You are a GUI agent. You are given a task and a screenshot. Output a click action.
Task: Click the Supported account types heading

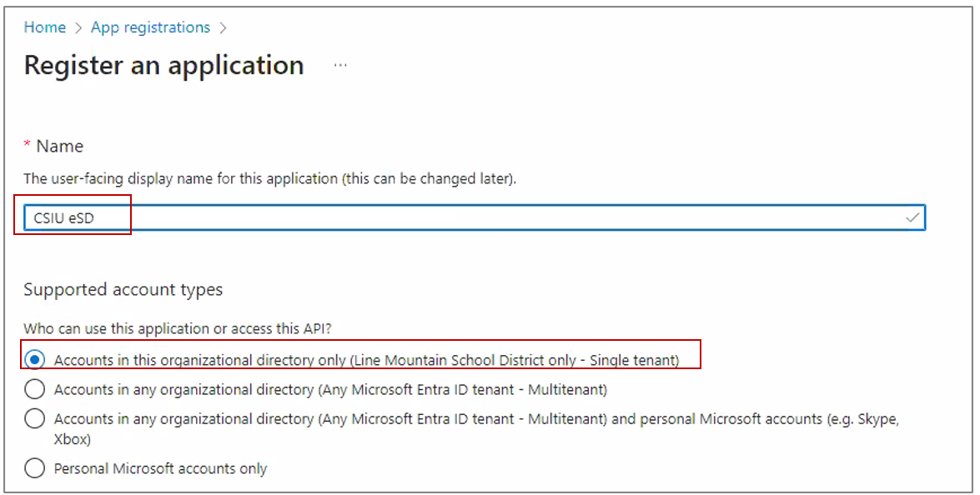123,290
